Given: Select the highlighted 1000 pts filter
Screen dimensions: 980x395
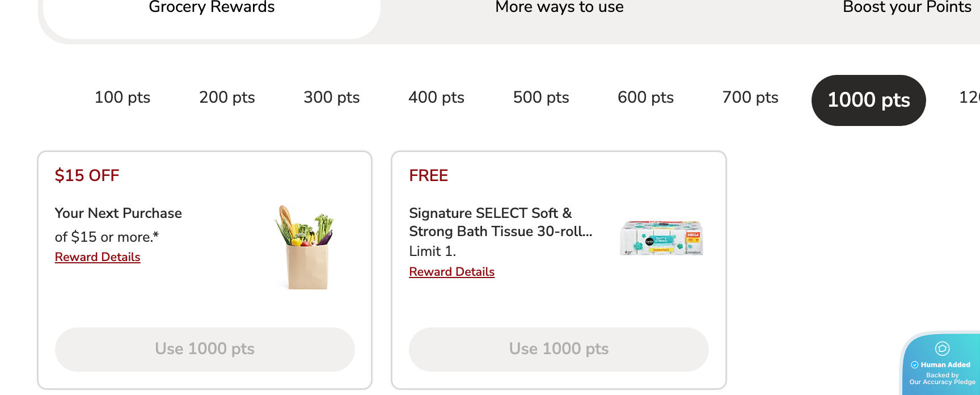Looking at the screenshot, I should [868, 100].
